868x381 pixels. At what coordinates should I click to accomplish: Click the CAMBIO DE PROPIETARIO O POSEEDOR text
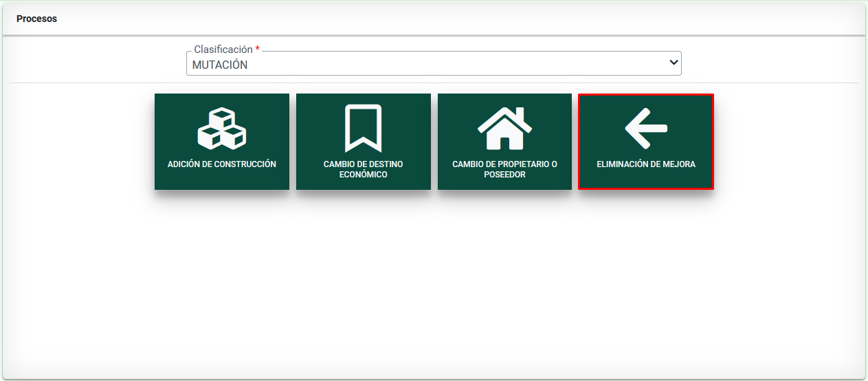[504, 169]
